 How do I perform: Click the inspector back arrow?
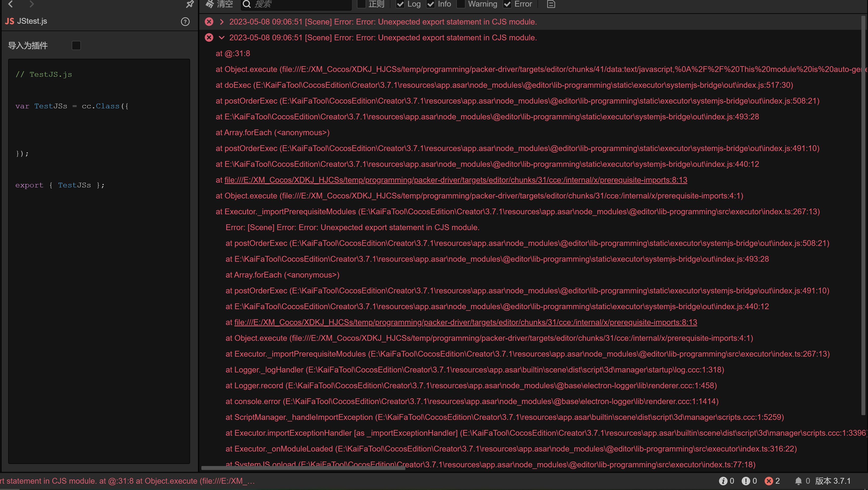(x=11, y=4)
